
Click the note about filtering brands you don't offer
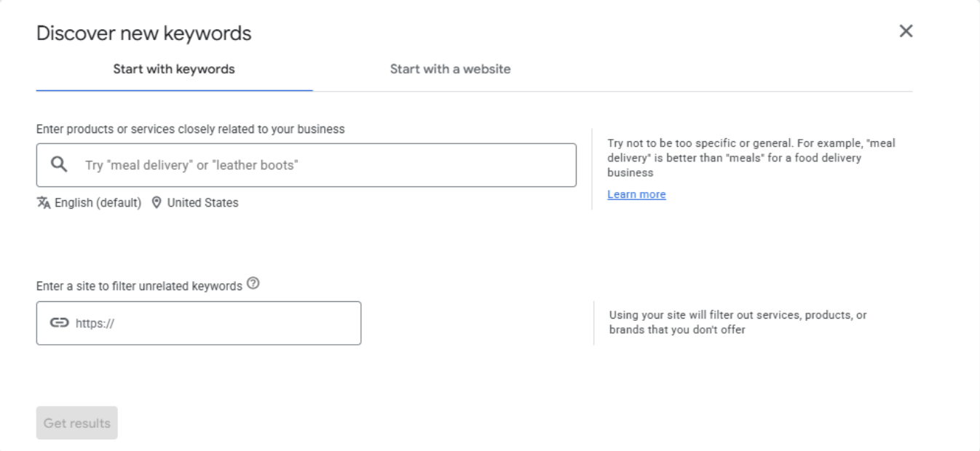[739, 322]
